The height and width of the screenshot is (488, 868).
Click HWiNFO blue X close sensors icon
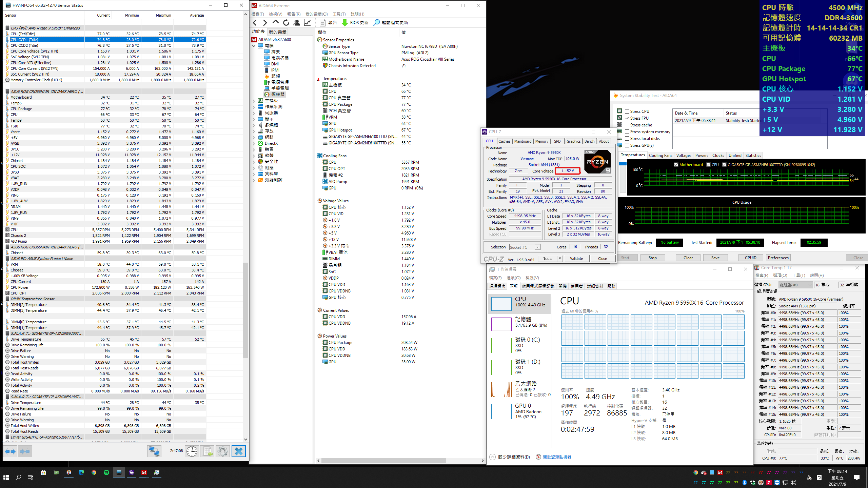tap(239, 451)
